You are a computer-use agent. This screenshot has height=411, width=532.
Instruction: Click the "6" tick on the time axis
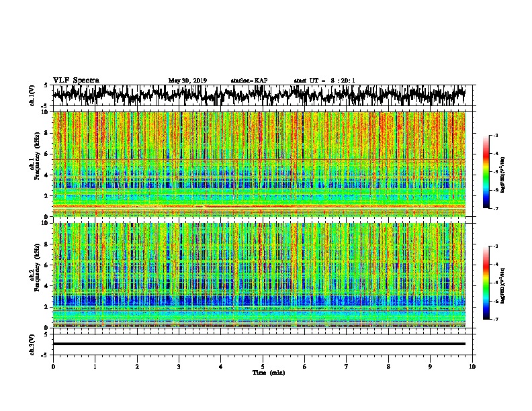tap(305, 367)
